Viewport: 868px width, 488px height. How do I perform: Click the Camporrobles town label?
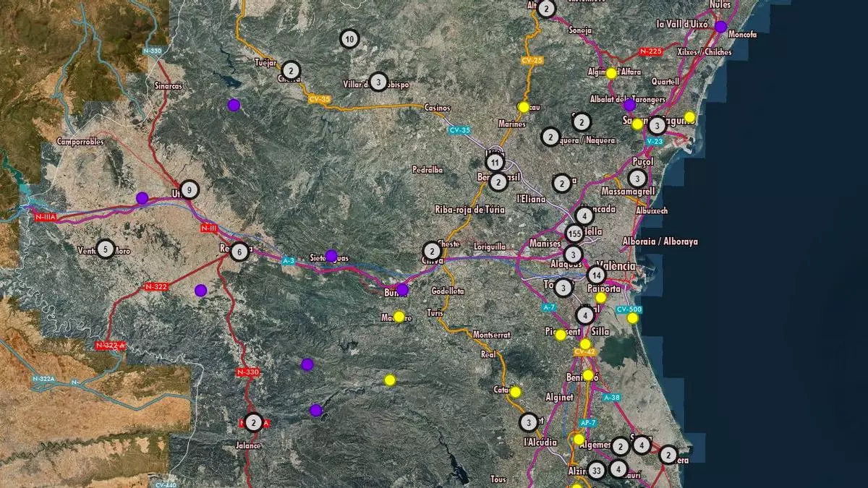pyautogui.click(x=80, y=142)
